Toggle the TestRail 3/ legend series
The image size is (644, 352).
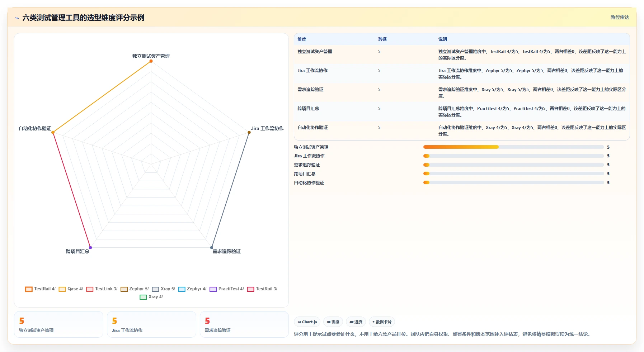pos(262,289)
